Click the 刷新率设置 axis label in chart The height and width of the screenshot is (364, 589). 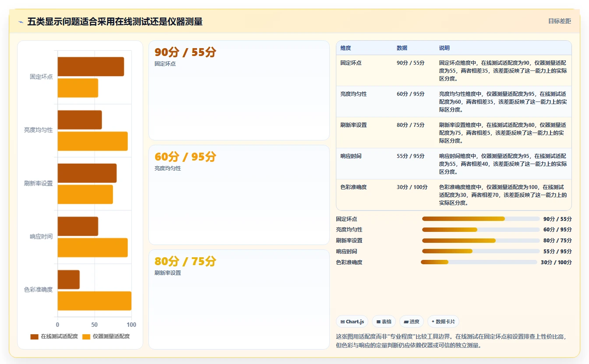(x=39, y=184)
